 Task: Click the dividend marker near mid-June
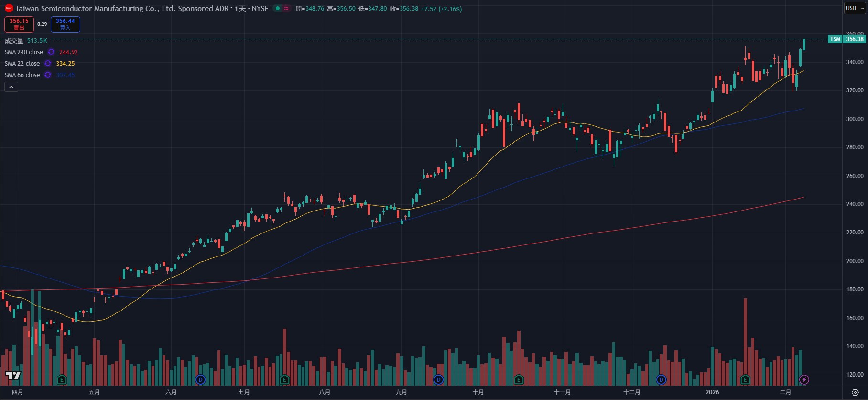(x=200, y=380)
